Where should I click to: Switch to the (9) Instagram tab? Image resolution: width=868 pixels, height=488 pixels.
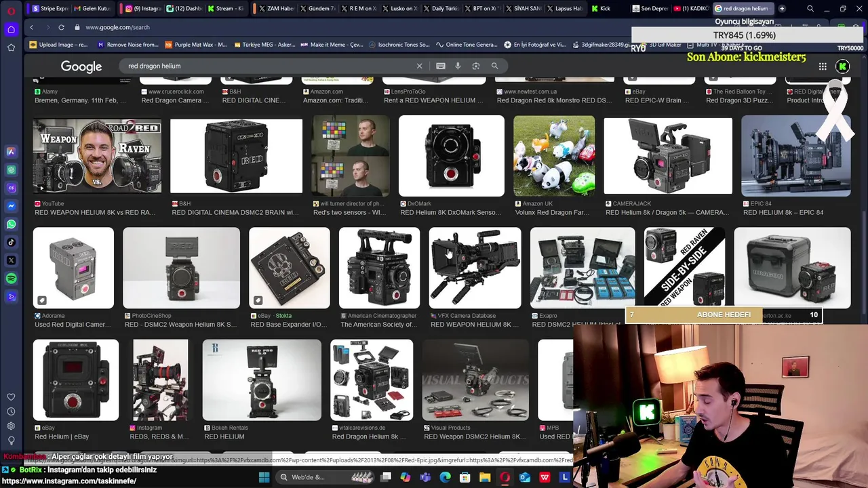pos(142,9)
